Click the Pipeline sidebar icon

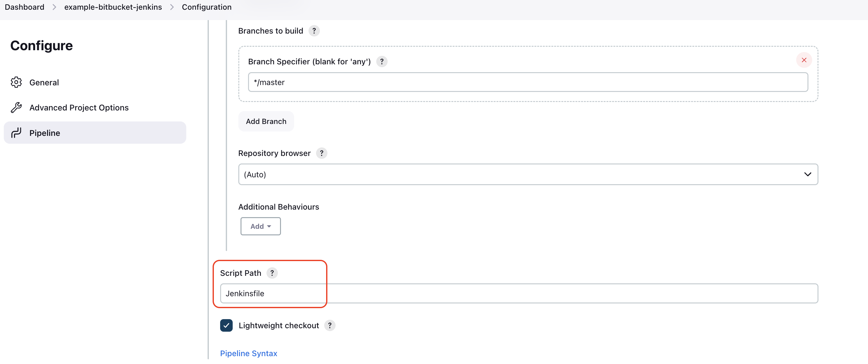(16, 132)
